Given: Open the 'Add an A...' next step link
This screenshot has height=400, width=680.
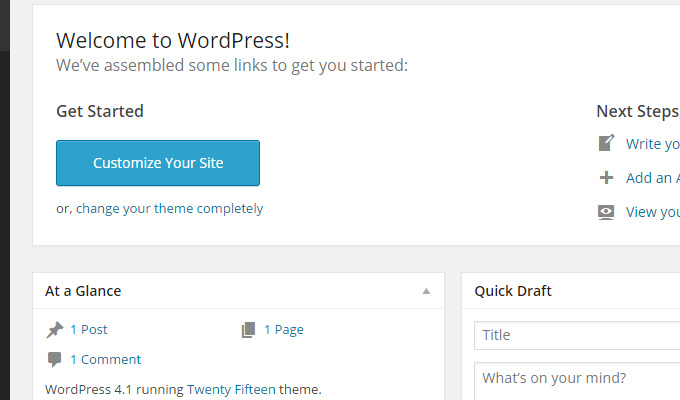Looking at the screenshot, I should click(x=653, y=178).
